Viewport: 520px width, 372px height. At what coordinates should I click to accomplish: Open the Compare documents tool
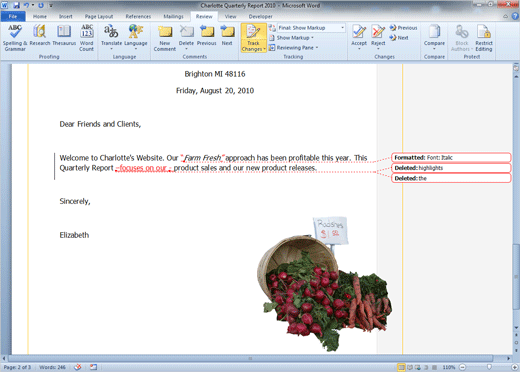(x=434, y=37)
